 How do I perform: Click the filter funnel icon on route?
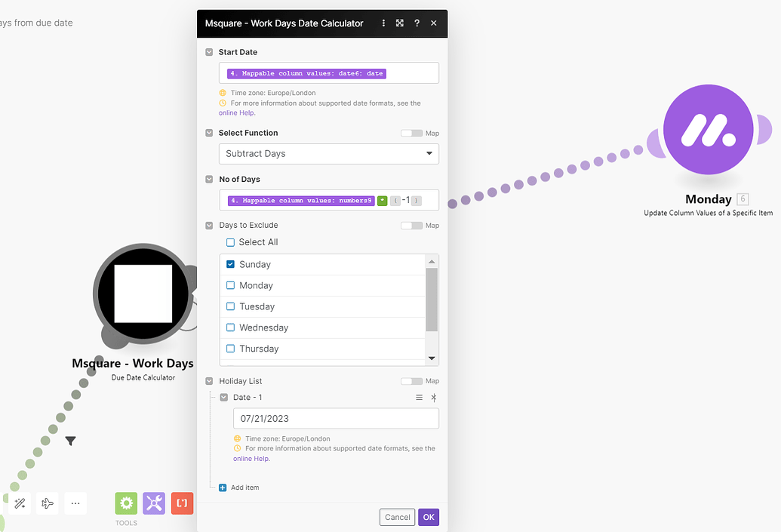70,441
